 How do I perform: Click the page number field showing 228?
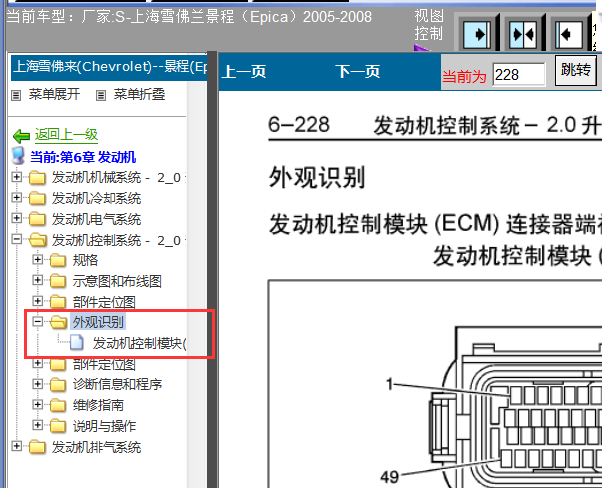click(x=519, y=74)
